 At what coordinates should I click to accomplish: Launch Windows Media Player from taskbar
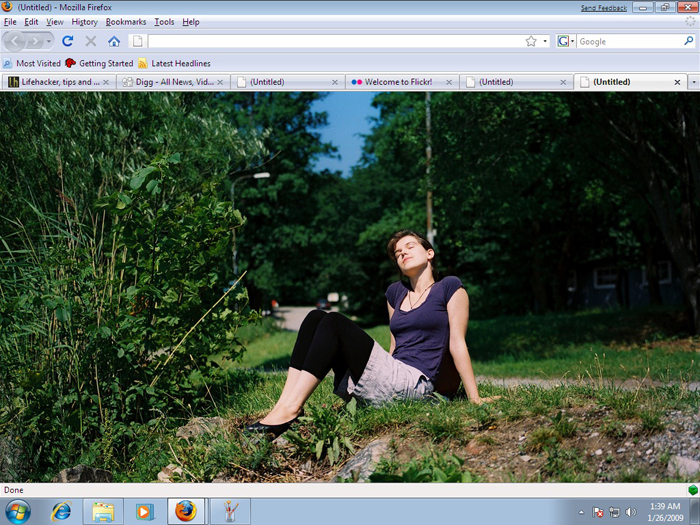[144, 512]
